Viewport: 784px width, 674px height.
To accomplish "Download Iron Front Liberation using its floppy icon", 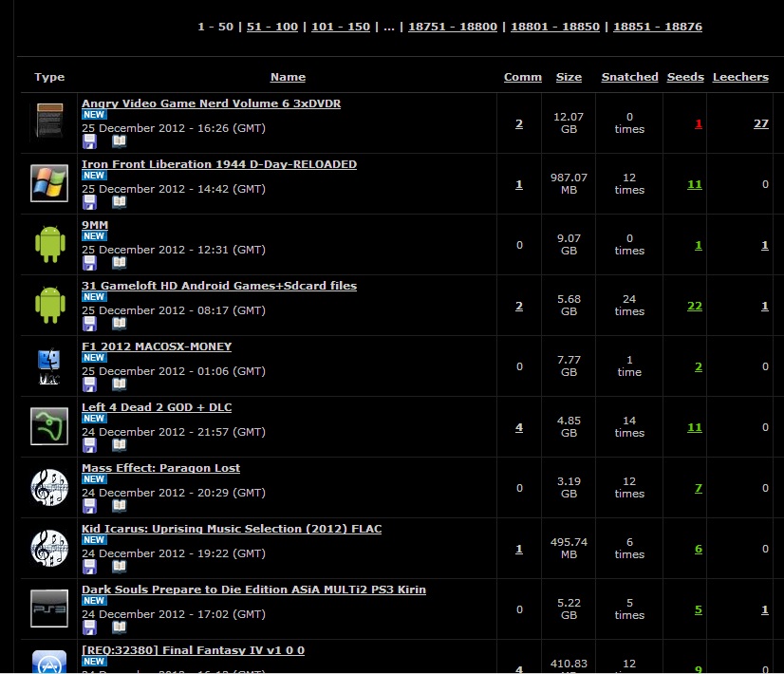I will (x=89, y=202).
